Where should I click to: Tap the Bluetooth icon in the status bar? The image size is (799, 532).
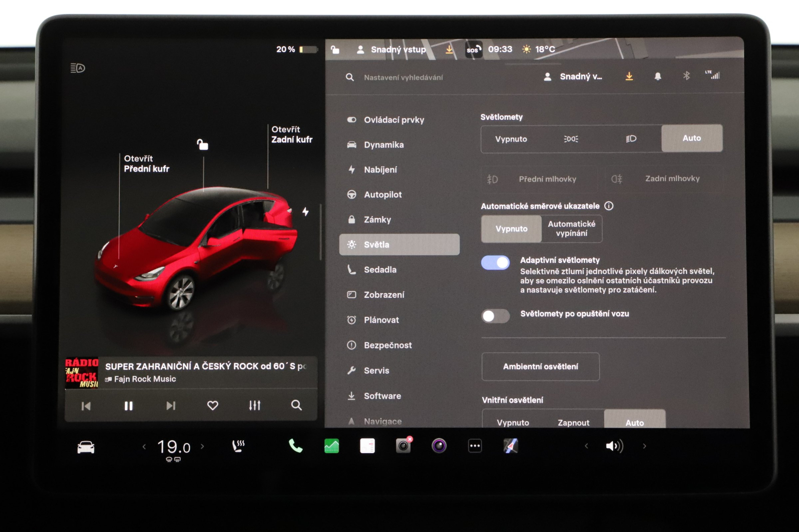pyautogui.click(x=686, y=76)
